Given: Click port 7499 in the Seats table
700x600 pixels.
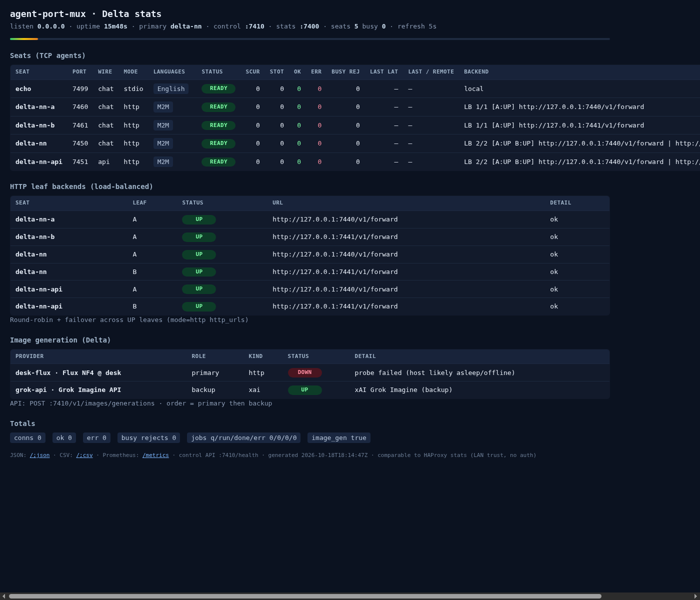Looking at the screenshot, I should (80, 89).
